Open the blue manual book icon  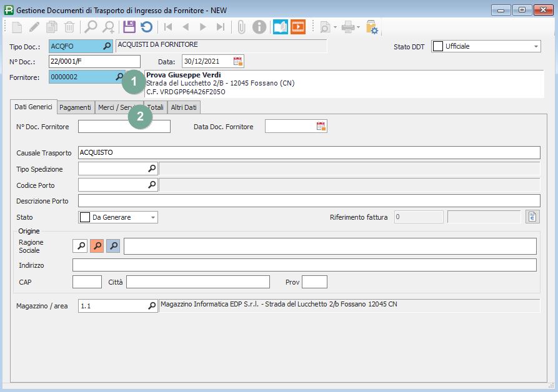pyautogui.click(x=281, y=27)
